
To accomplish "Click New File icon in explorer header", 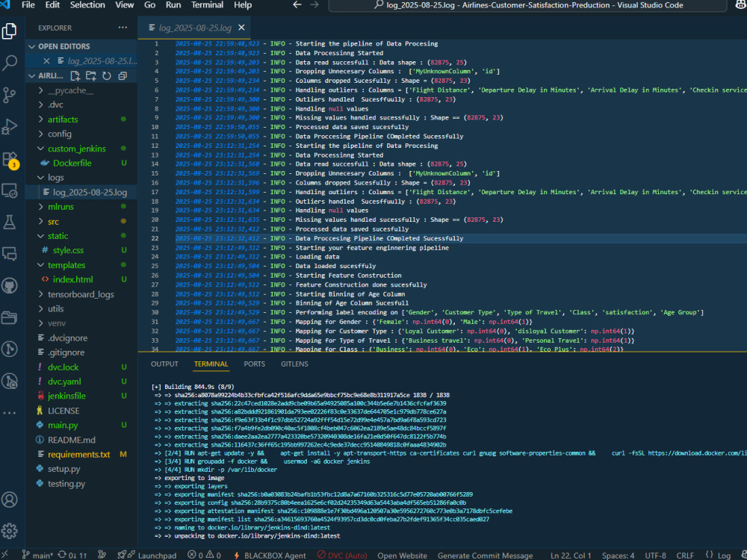I will click(75, 75).
